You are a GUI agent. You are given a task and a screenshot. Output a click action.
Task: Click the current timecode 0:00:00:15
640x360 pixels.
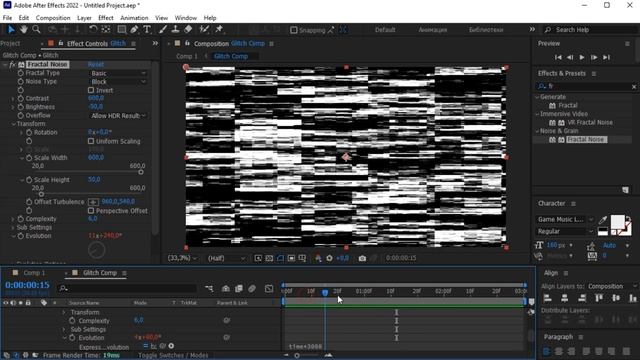[27, 285]
